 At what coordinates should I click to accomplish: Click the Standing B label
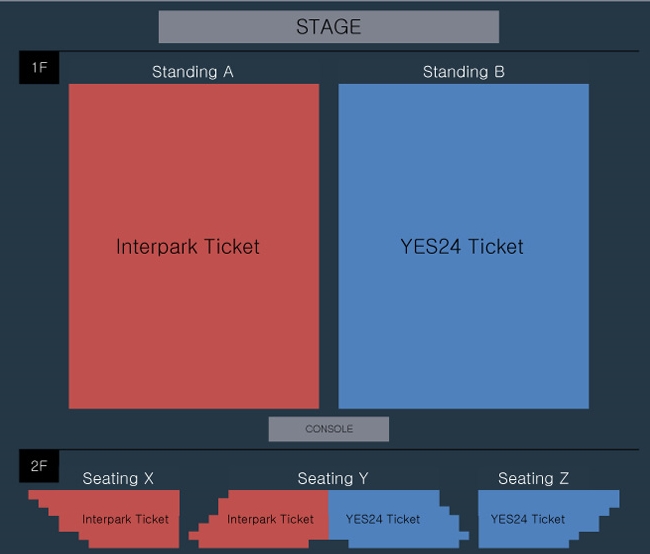click(x=464, y=72)
